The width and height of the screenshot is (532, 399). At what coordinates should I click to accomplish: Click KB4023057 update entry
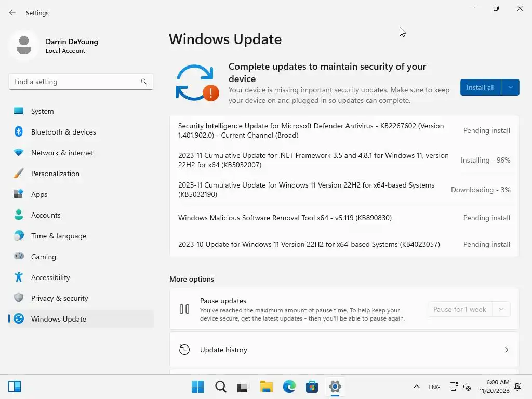point(344,244)
